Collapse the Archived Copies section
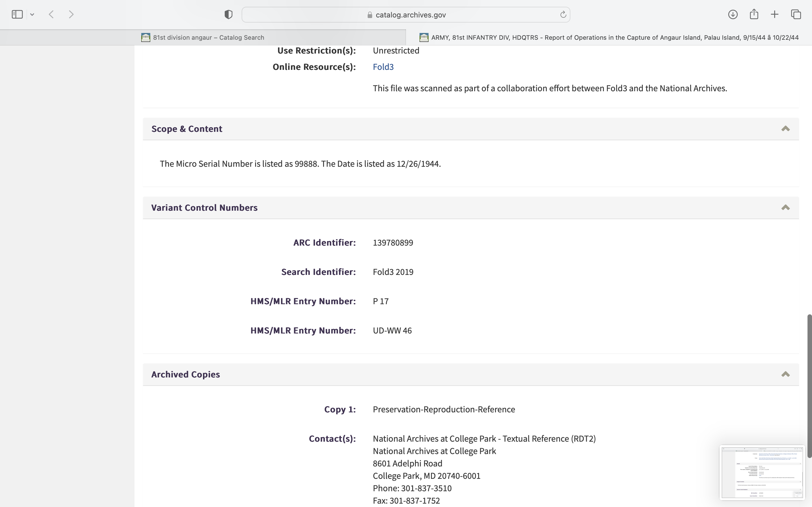This screenshot has height=507, width=812. 785,374
